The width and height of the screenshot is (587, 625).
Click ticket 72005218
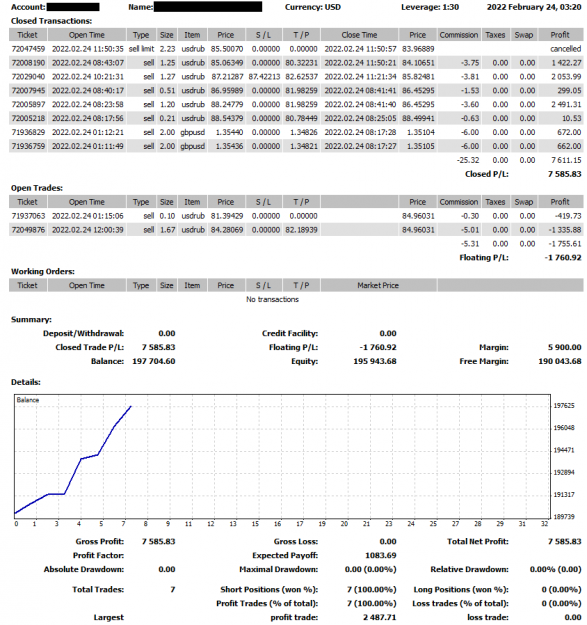tap(28, 118)
